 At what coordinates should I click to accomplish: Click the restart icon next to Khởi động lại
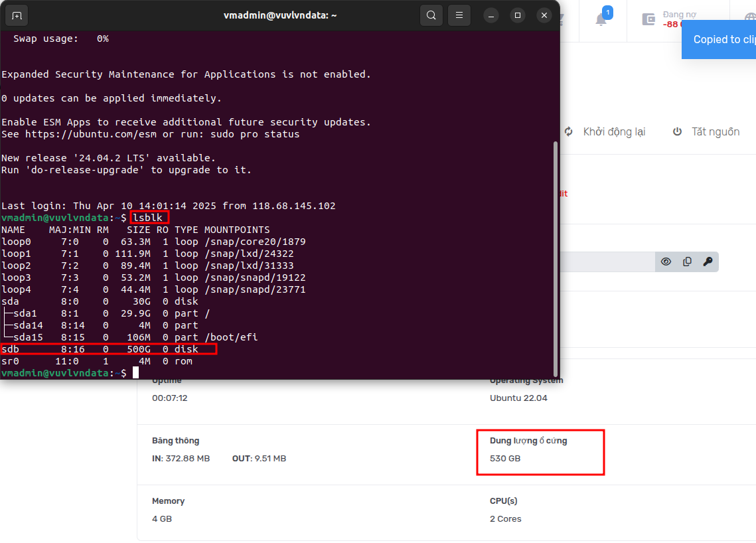tap(569, 131)
